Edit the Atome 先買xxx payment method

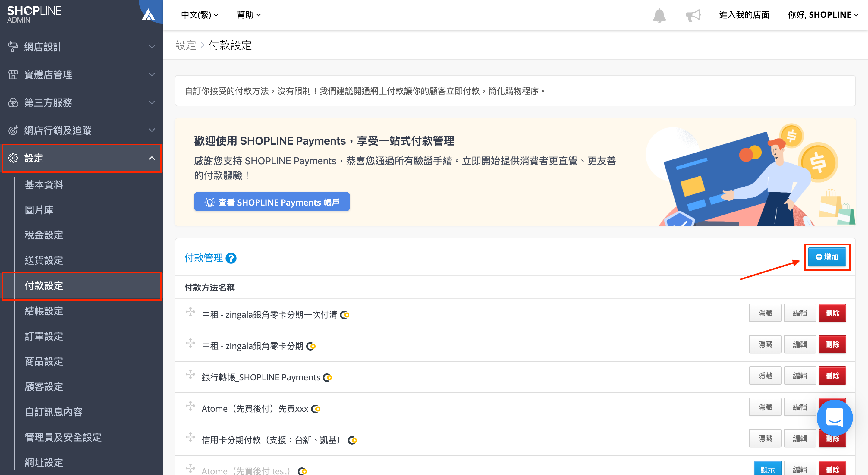(x=800, y=407)
